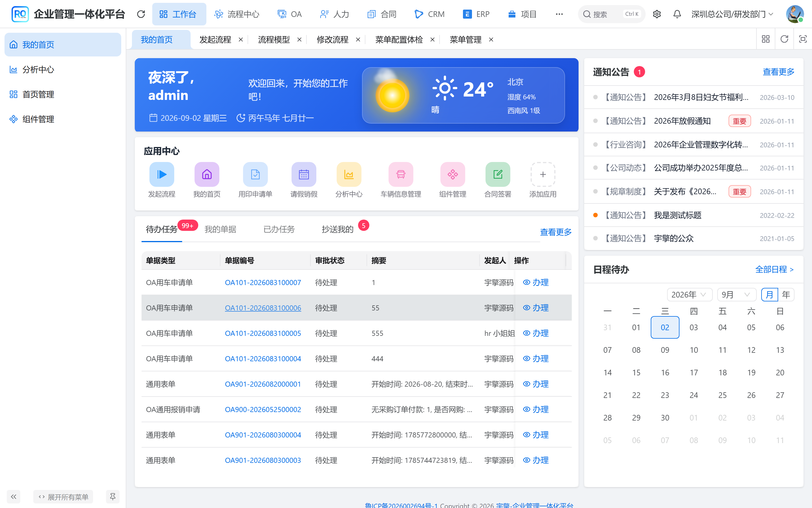Select the 合同 top menu
The image size is (812, 508).
[x=382, y=14]
